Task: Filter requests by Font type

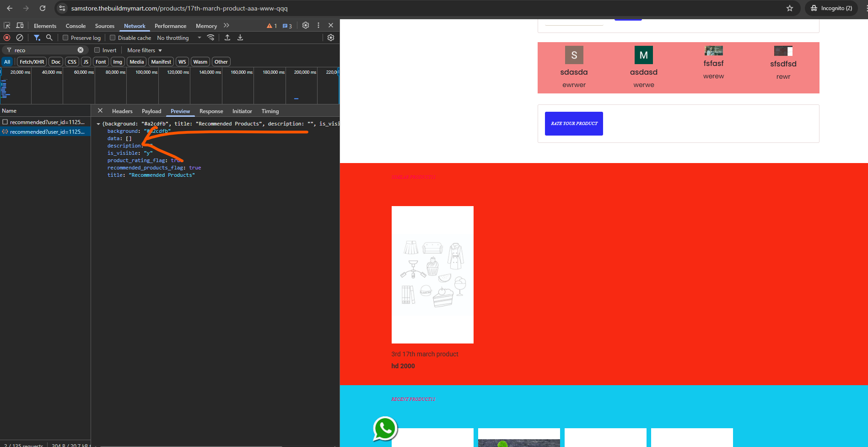Action: 101,62
